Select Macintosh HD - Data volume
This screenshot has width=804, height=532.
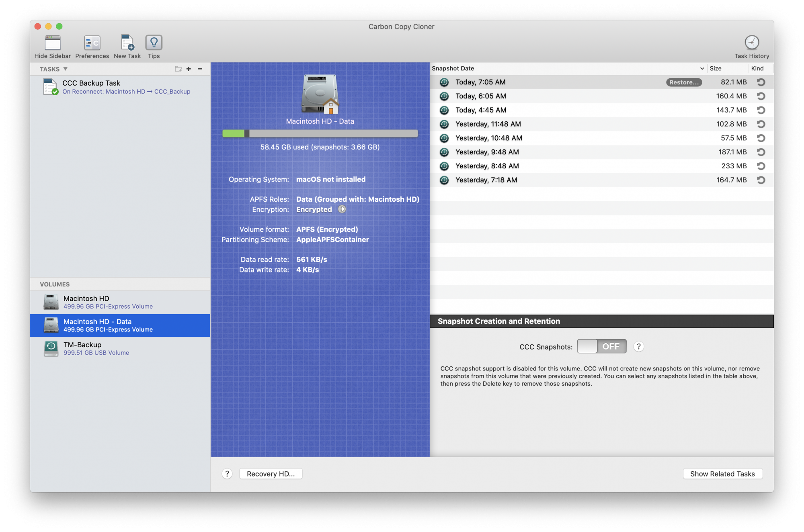[120, 325]
